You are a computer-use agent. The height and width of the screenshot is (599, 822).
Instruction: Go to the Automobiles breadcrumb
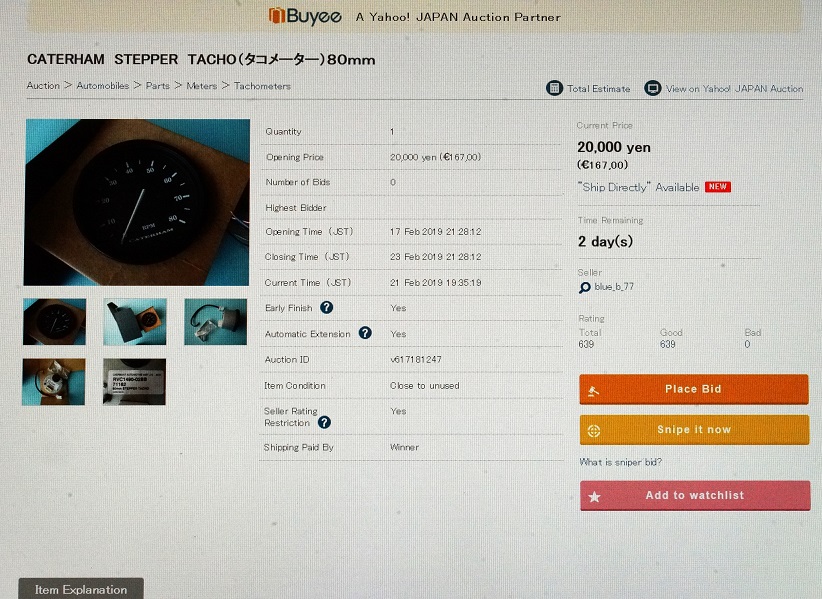point(103,85)
